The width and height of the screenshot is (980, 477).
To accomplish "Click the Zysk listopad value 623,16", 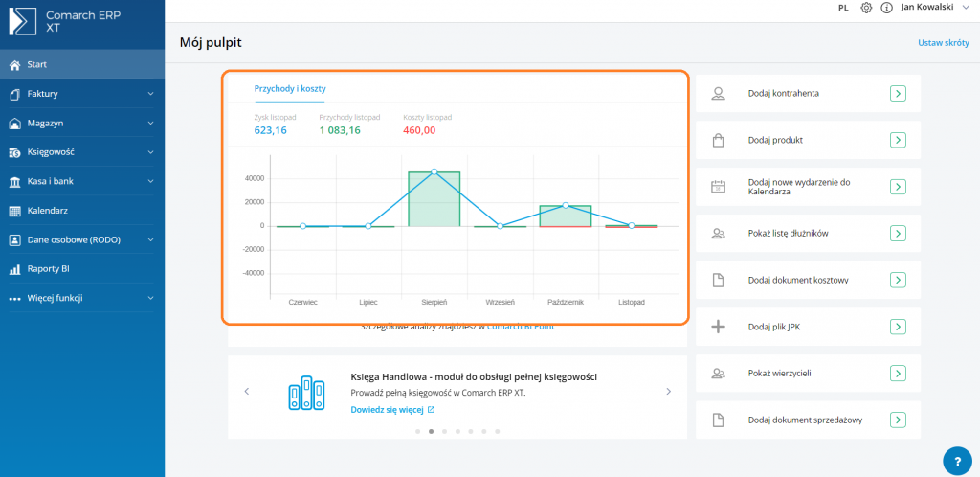I will (271, 130).
